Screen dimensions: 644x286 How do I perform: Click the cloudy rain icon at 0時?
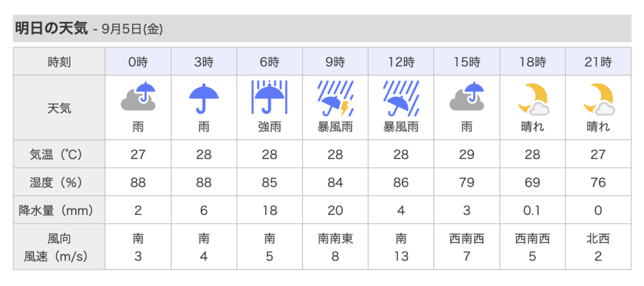coord(138,97)
